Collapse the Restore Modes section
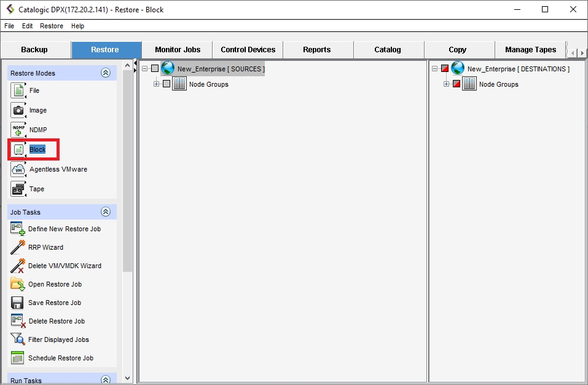This screenshot has width=588, height=385. (x=106, y=73)
